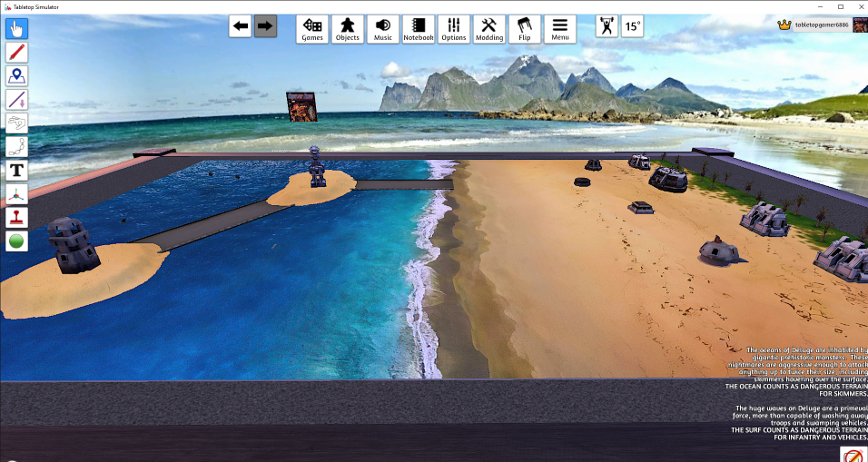Open the main Menu
The height and width of the screenshot is (462, 868).
560,29
